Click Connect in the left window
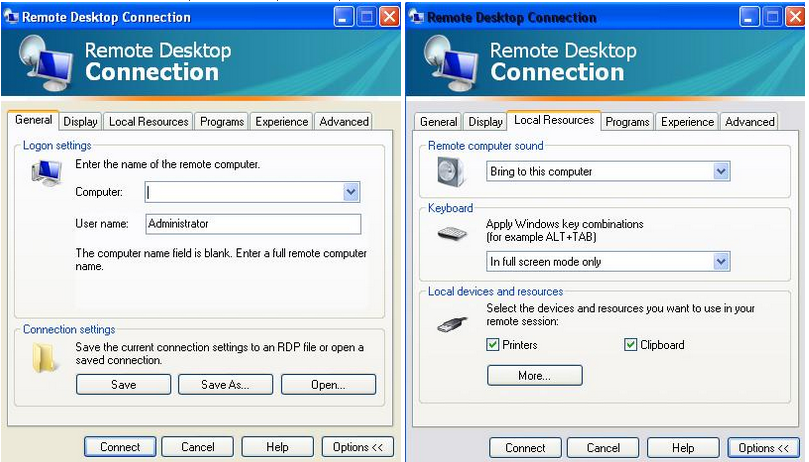Image resolution: width=809 pixels, height=462 pixels. (x=120, y=447)
